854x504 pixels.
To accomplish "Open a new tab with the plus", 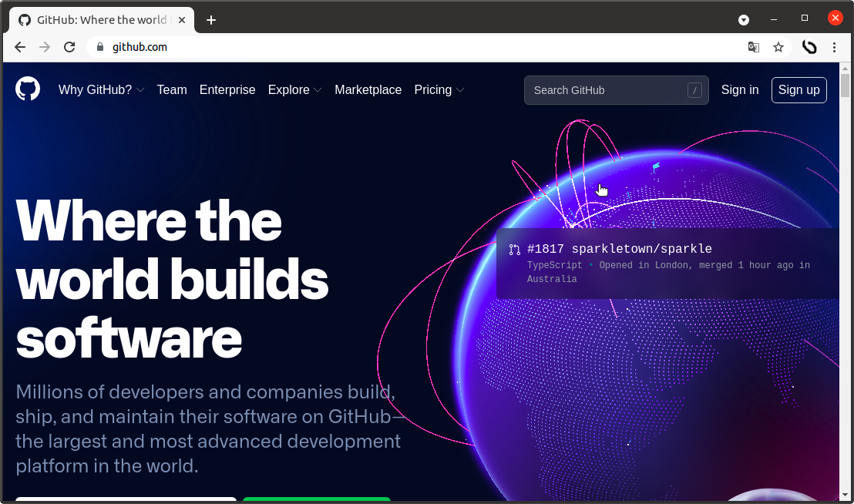I will pos(211,20).
